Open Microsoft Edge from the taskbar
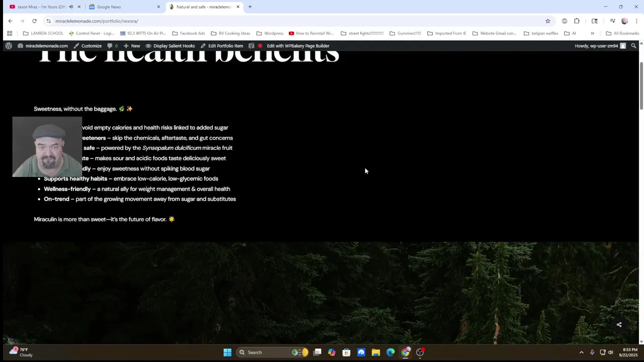644x362 pixels. coord(390,352)
